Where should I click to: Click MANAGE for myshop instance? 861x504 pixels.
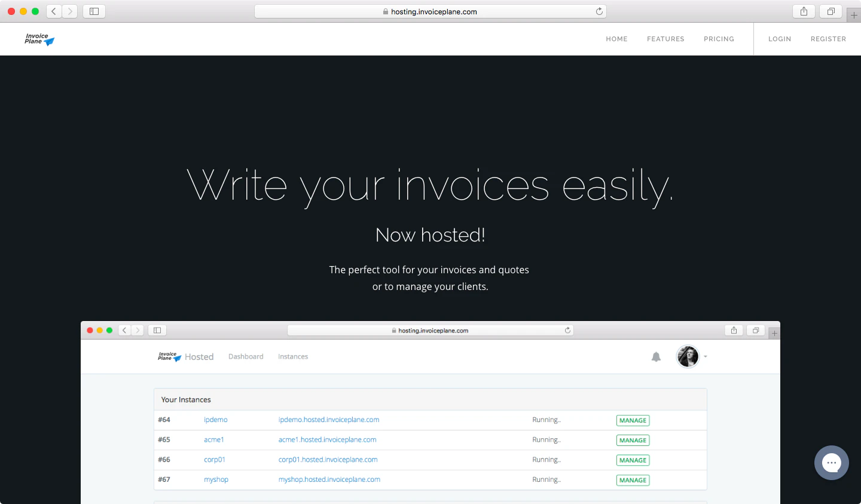tap(633, 480)
